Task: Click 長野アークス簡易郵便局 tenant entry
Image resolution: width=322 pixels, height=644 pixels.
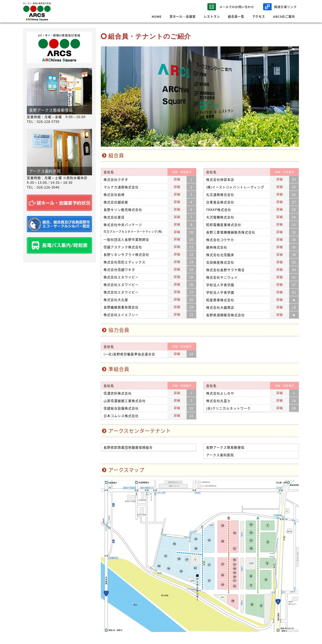Action: (251, 447)
